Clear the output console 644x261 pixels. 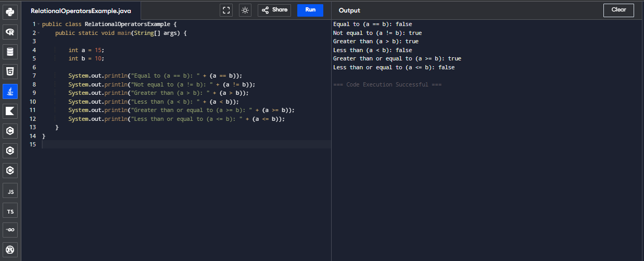pyautogui.click(x=618, y=10)
